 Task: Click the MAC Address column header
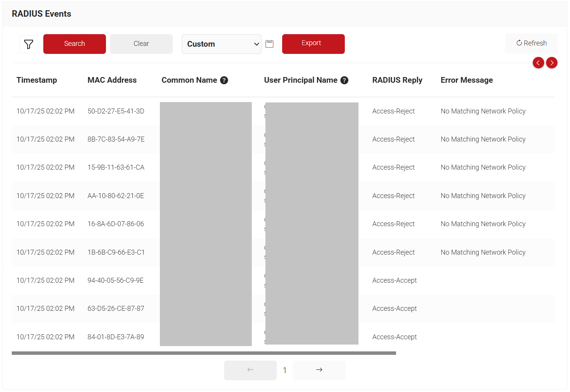point(112,80)
